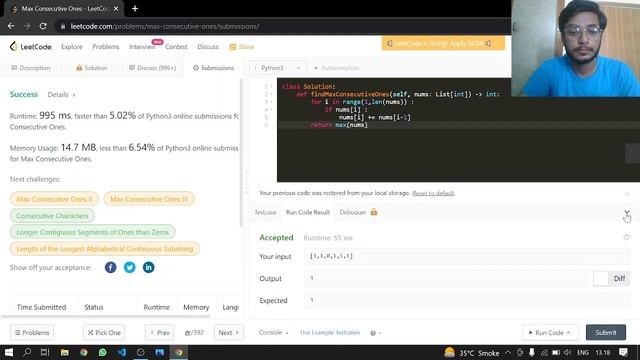Image resolution: width=640 pixels, height=360 pixels.
Task: Open Visual Studio Code from taskbar
Action: (122, 352)
